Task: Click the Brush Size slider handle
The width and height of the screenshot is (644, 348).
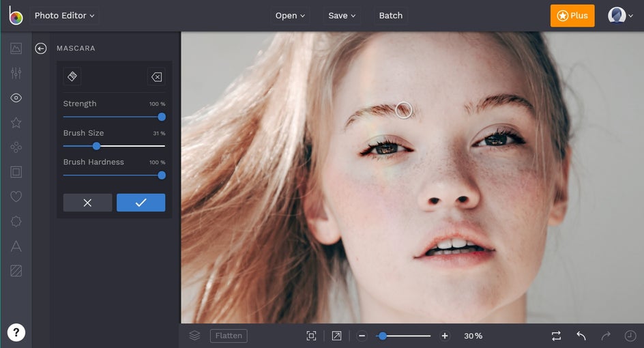Action: tap(96, 146)
